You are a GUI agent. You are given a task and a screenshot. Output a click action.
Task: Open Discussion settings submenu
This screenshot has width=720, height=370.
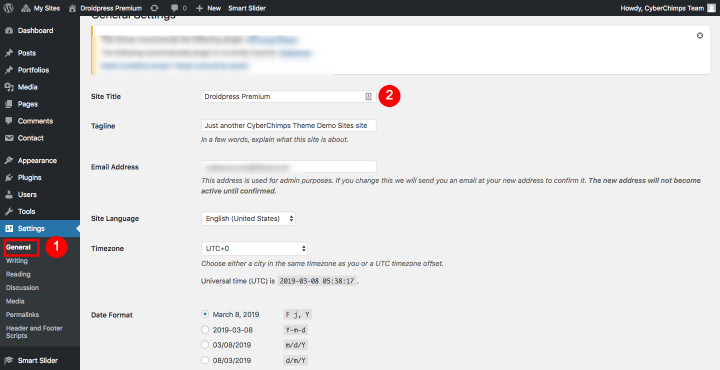point(22,287)
